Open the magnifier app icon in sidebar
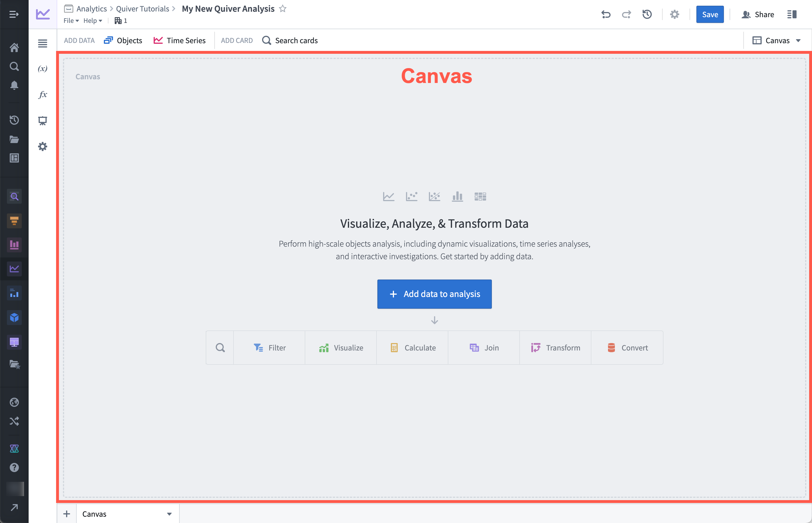This screenshot has height=523, width=812. [x=14, y=196]
